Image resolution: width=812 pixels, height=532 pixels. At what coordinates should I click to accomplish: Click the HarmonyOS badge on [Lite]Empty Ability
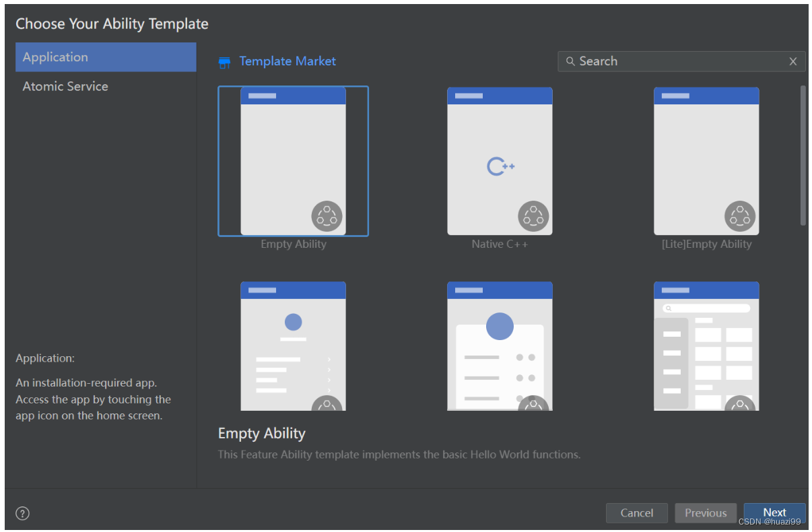tap(740, 216)
